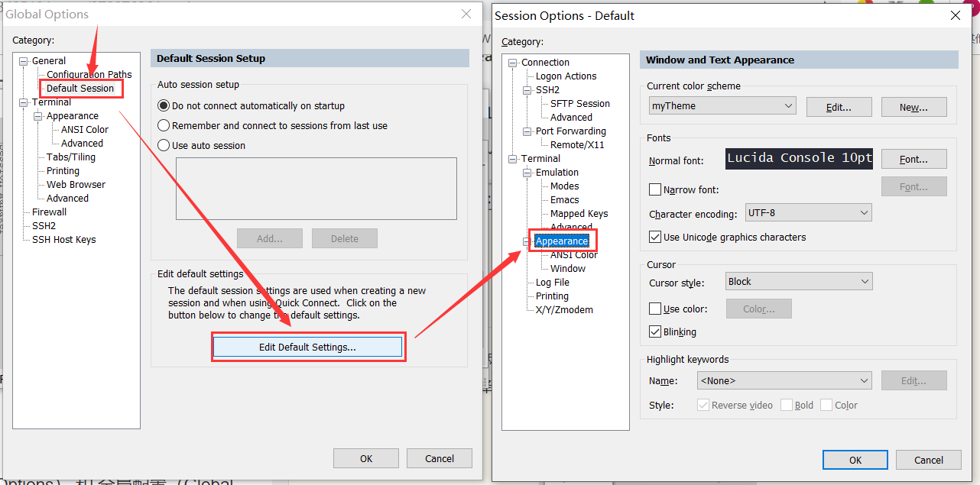Image resolution: width=980 pixels, height=485 pixels.
Task: Select Default Session in Global Options tree
Action: point(80,89)
